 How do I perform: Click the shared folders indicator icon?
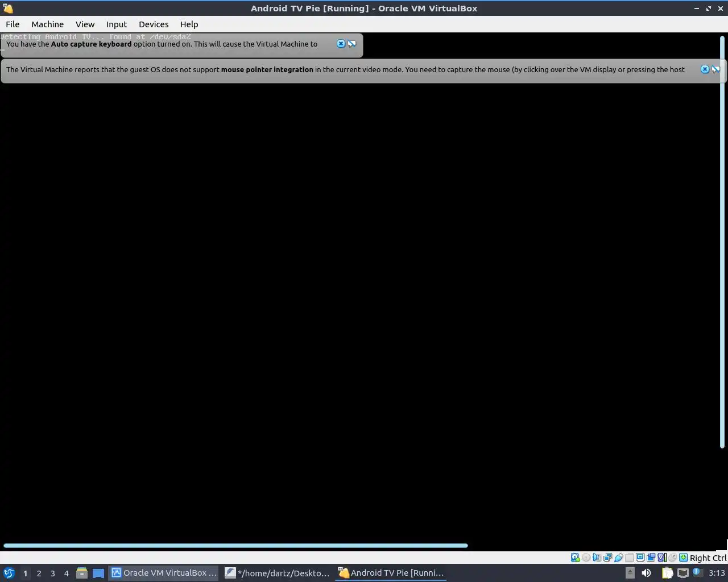(x=629, y=558)
